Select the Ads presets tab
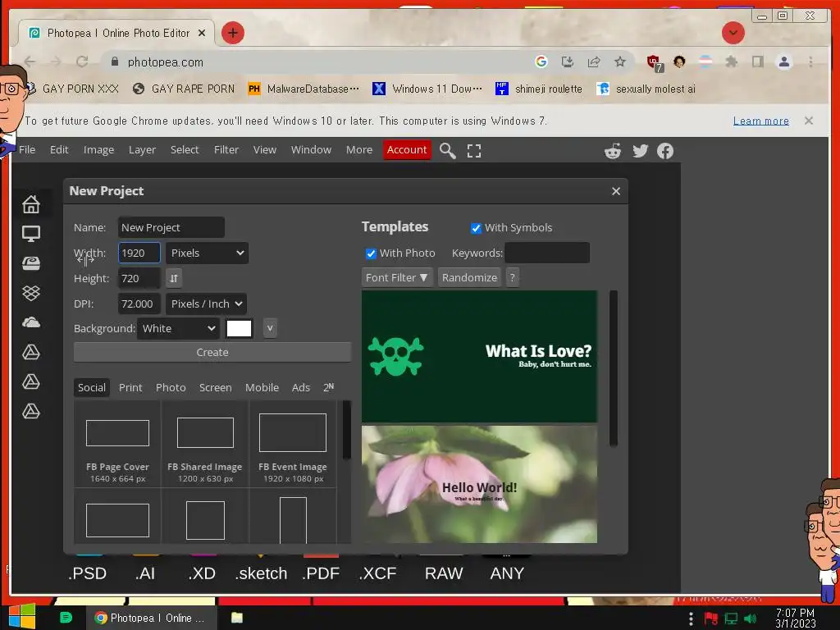Screen dimensions: 840x630 click(300, 387)
